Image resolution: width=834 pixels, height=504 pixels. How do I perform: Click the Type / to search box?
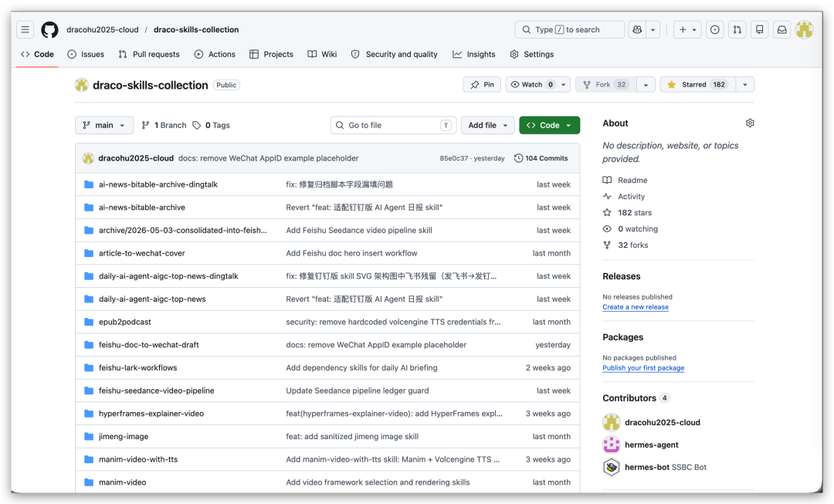pos(570,30)
